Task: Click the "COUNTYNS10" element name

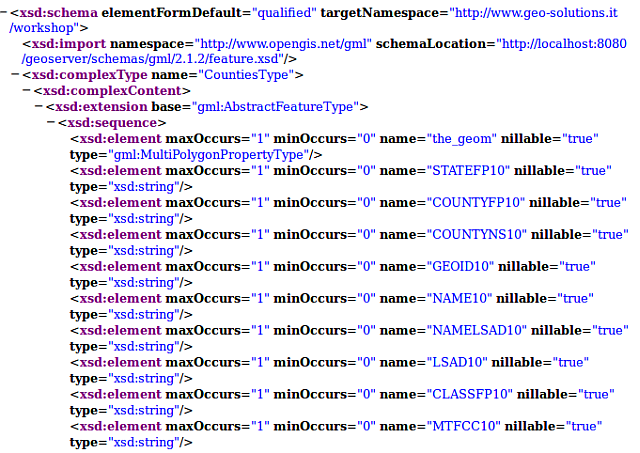Action: (x=477, y=235)
